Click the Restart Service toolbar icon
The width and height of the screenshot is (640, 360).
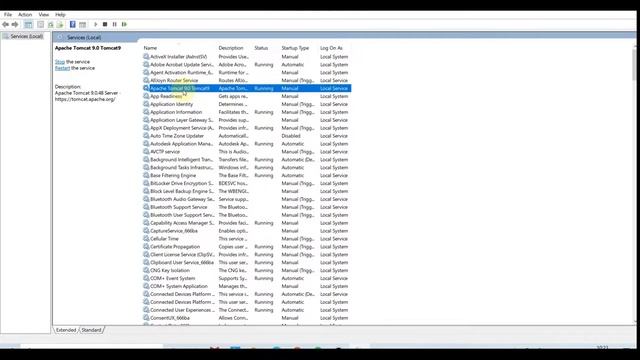tap(124, 24)
